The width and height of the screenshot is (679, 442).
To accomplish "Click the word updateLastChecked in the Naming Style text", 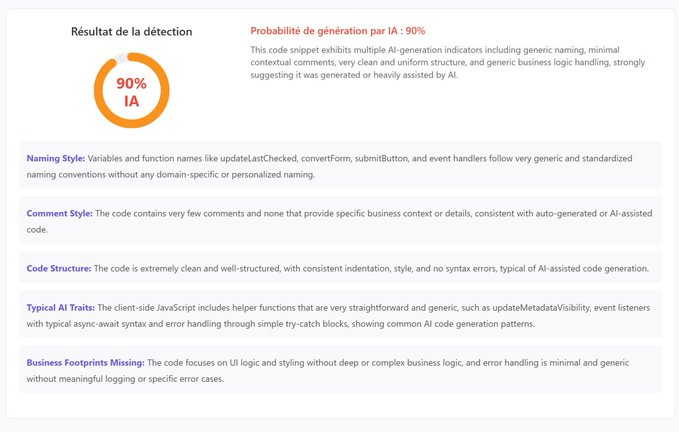I will coord(259,158).
